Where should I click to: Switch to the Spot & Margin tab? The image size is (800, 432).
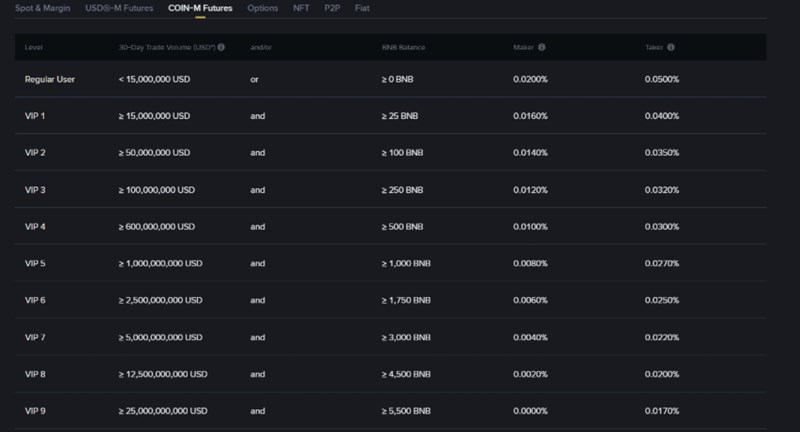tap(41, 8)
